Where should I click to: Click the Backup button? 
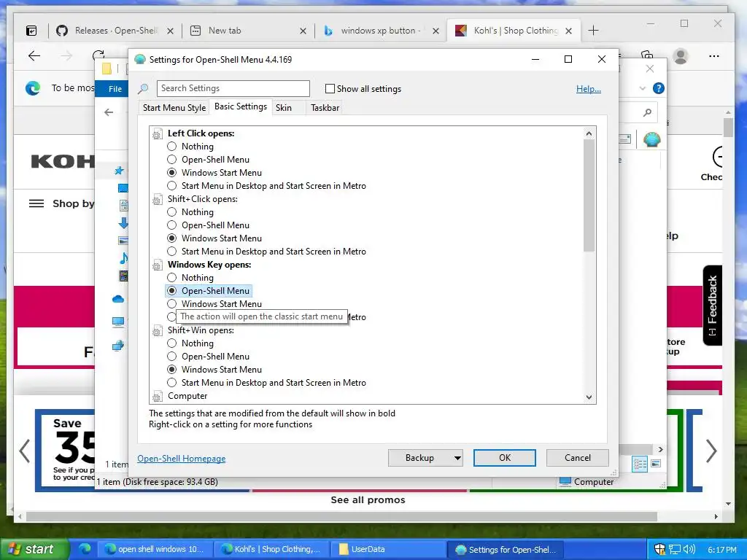[419, 458]
